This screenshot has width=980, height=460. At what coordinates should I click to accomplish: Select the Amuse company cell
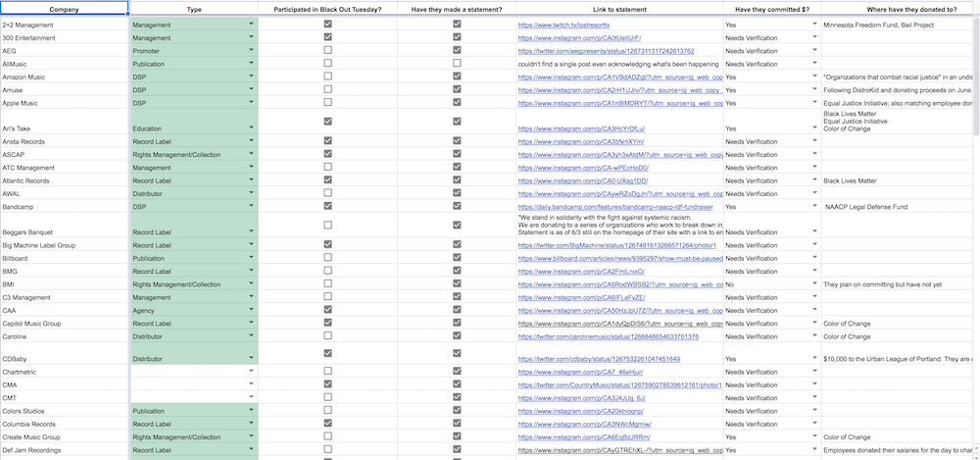tap(65, 89)
